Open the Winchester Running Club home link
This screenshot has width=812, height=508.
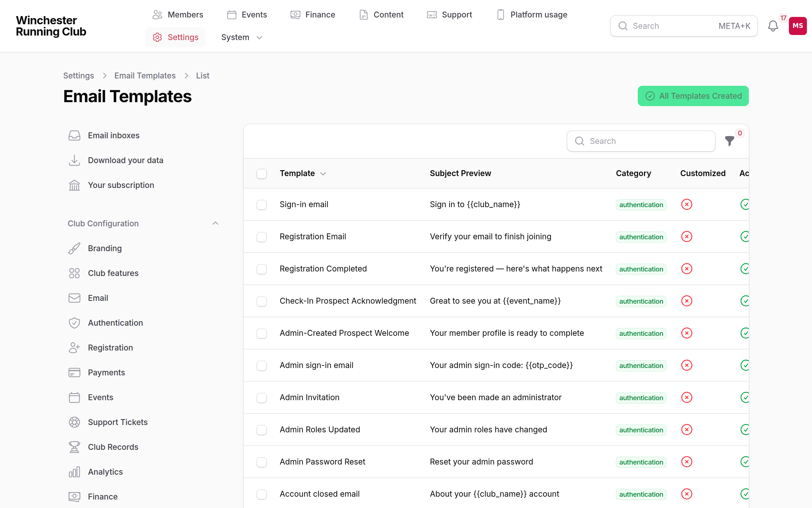click(x=51, y=26)
